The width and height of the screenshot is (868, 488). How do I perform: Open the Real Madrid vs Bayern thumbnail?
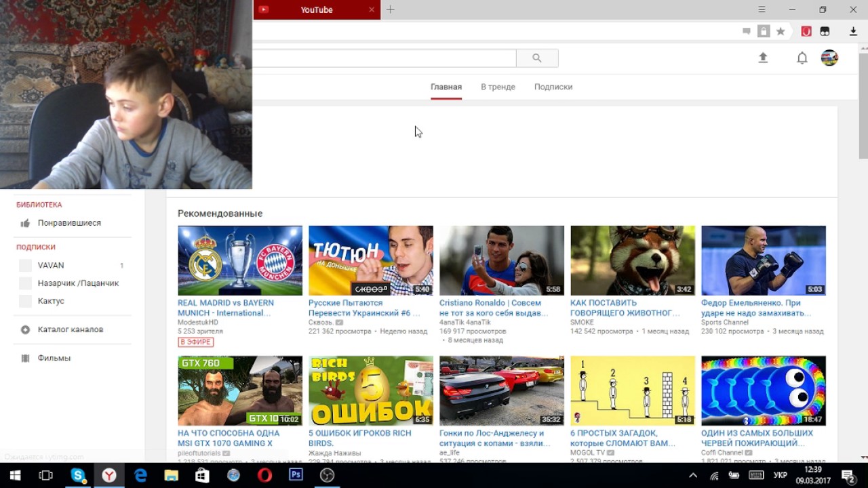[x=240, y=261]
